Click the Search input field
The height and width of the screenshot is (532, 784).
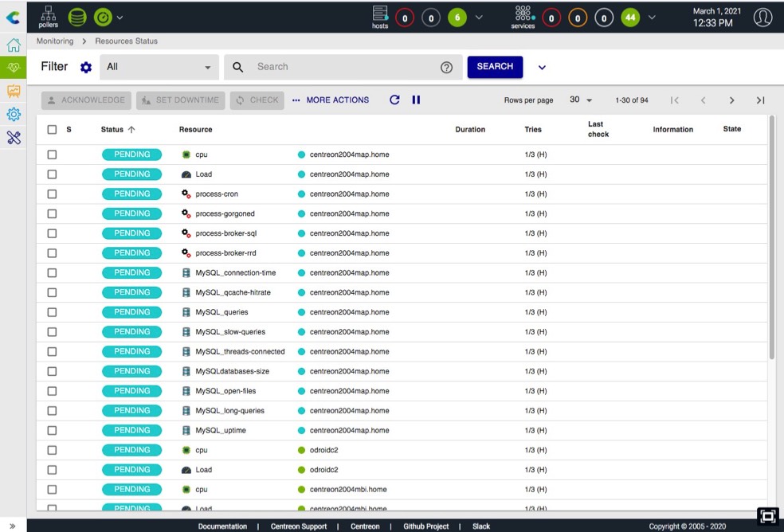click(x=343, y=67)
